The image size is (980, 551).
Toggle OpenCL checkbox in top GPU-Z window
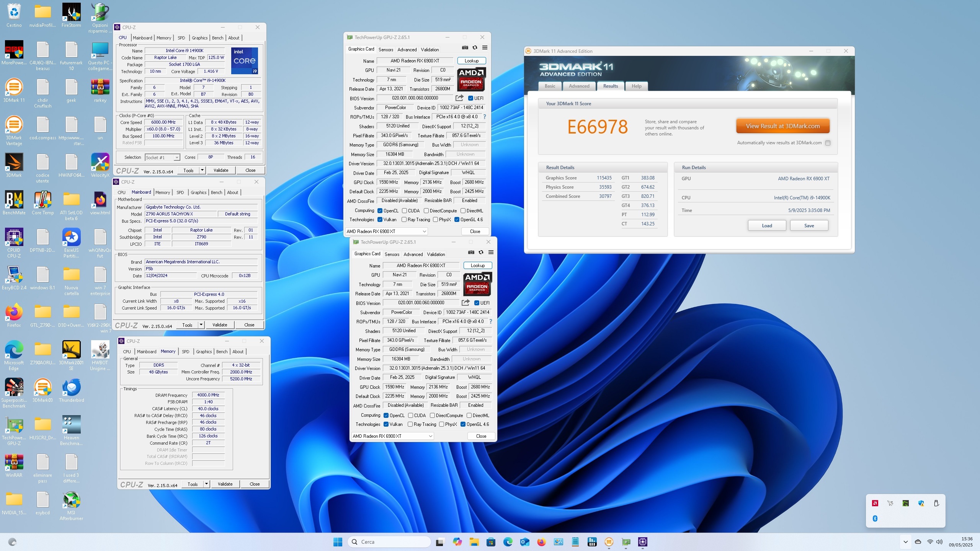pyautogui.click(x=380, y=211)
